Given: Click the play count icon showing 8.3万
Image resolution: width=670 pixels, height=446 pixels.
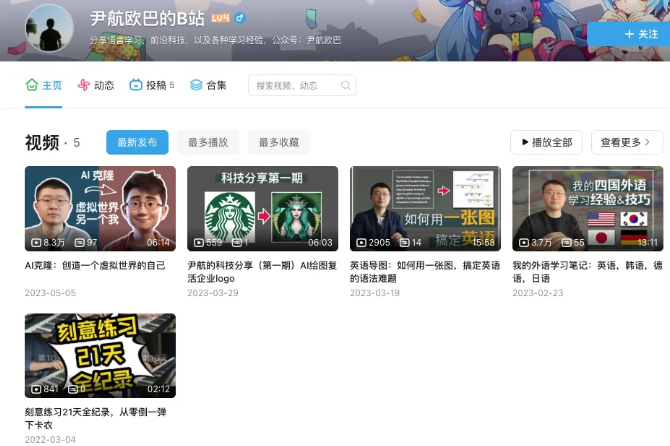Looking at the screenshot, I should (x=36, y=243).
